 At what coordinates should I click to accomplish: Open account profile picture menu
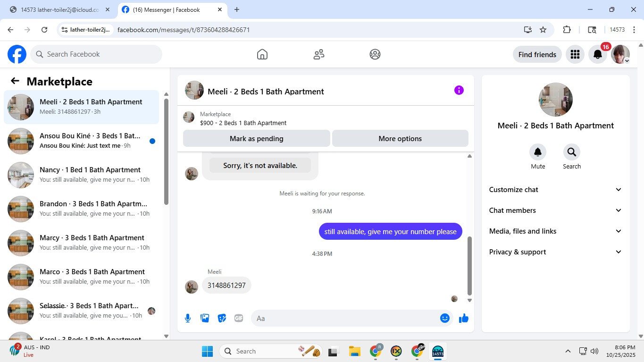[x=620, y=54]
